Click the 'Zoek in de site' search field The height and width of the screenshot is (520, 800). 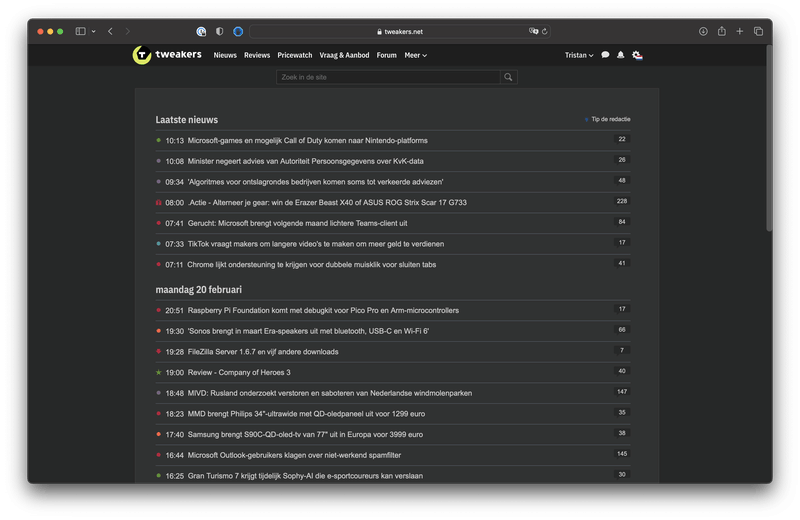point(388,77)
